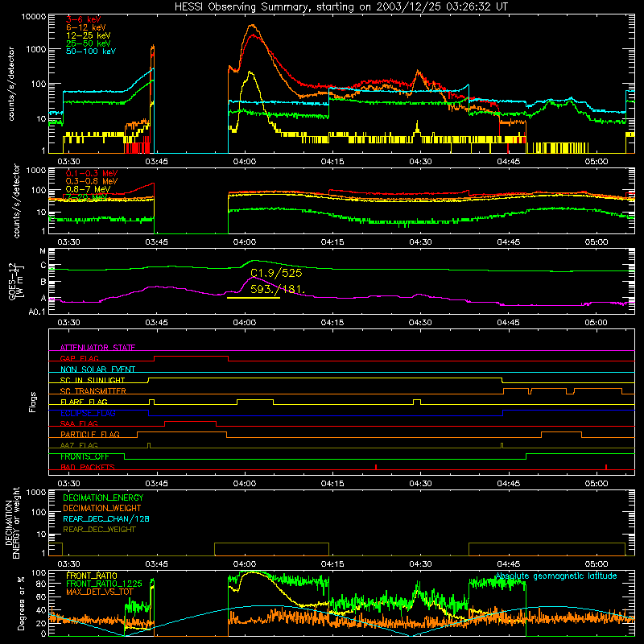The width and height of the screenshot is (644, 644).
Task: Click the GAP_FLAG label
Action: [79, 358]
